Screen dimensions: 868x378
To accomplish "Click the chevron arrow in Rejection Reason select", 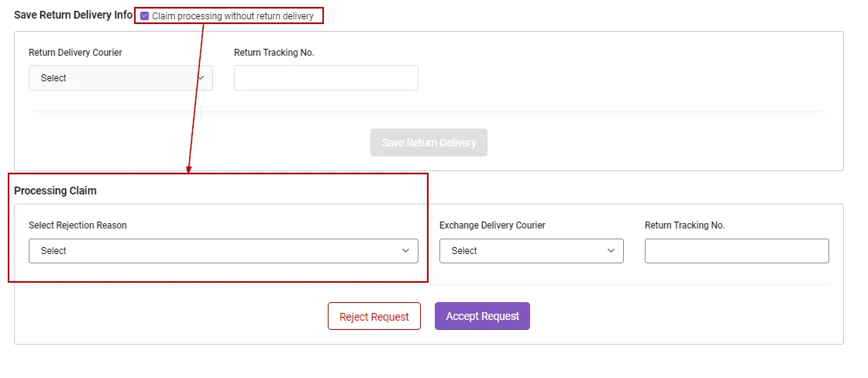I will pos(405,251).
